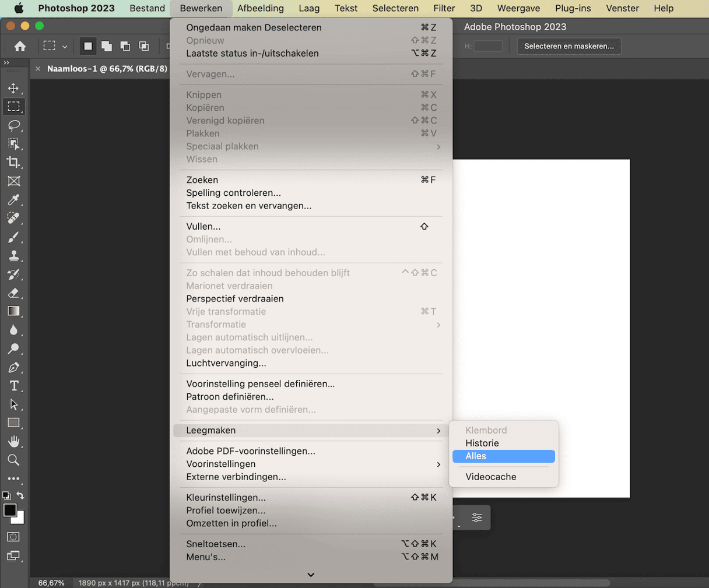Open the contextual bar settings sliders icon
Screen dimensions: 709x588
pos(477,517)
